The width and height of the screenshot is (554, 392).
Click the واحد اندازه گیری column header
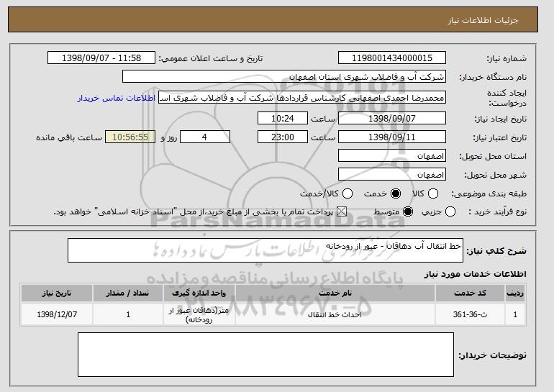pyautogui.click(x=199, y=293)
